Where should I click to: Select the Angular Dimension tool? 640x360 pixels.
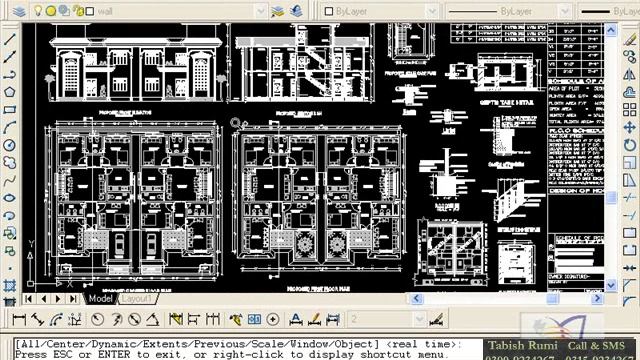click(x=153, y=319)
